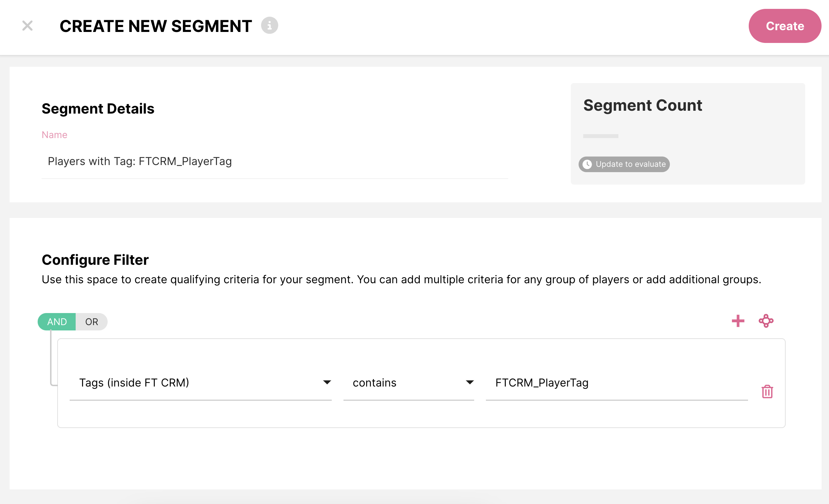Click the clock icon in Update to evaluate
Viewport: 829px width, 504px height.
[x=587, y=164]
